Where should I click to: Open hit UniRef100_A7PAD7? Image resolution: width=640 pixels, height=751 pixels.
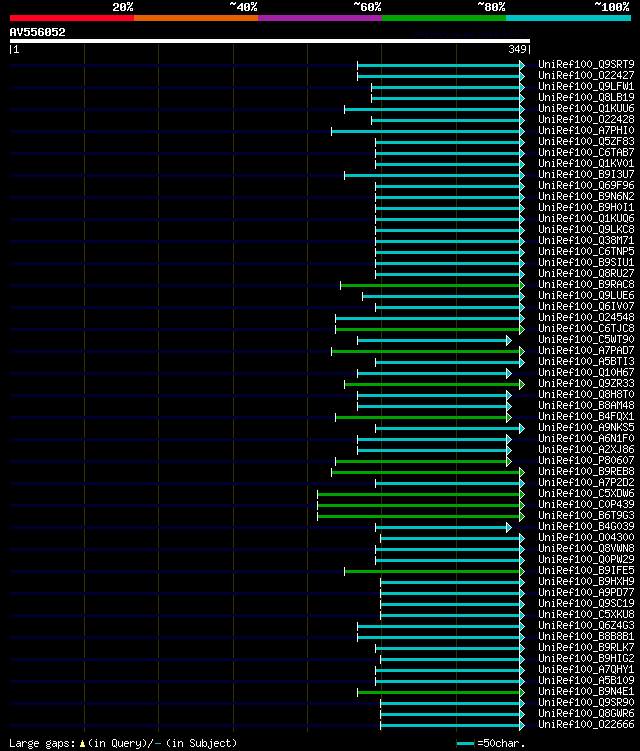[x=586, y=351]
